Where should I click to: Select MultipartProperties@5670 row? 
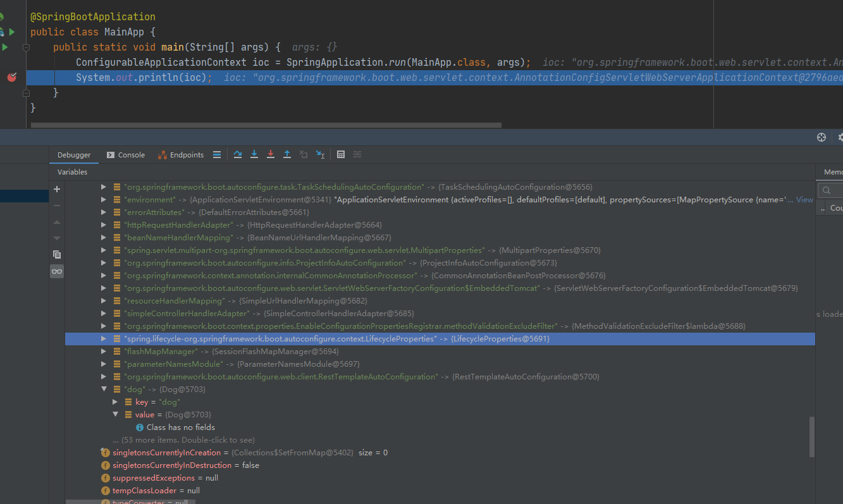coord(440,250)
